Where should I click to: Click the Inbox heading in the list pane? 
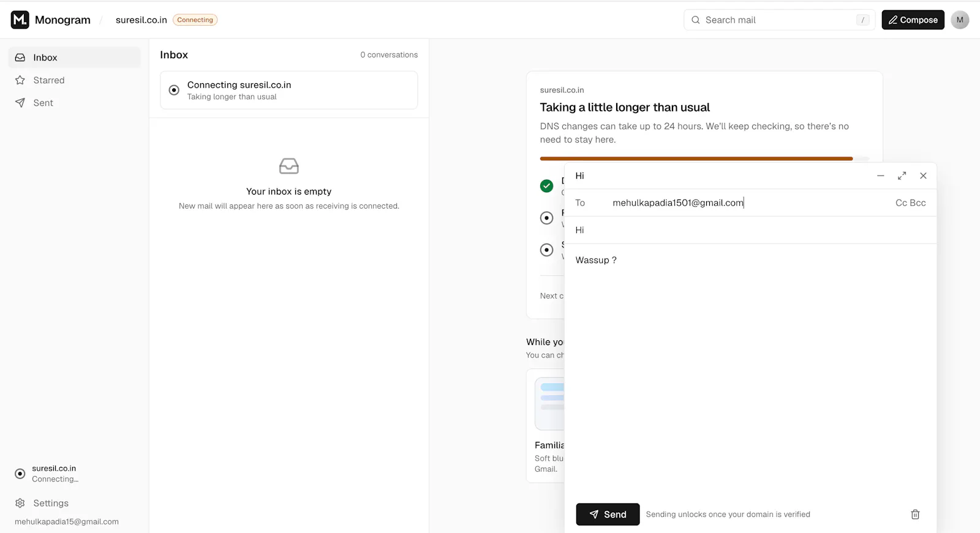coord(174,55)
